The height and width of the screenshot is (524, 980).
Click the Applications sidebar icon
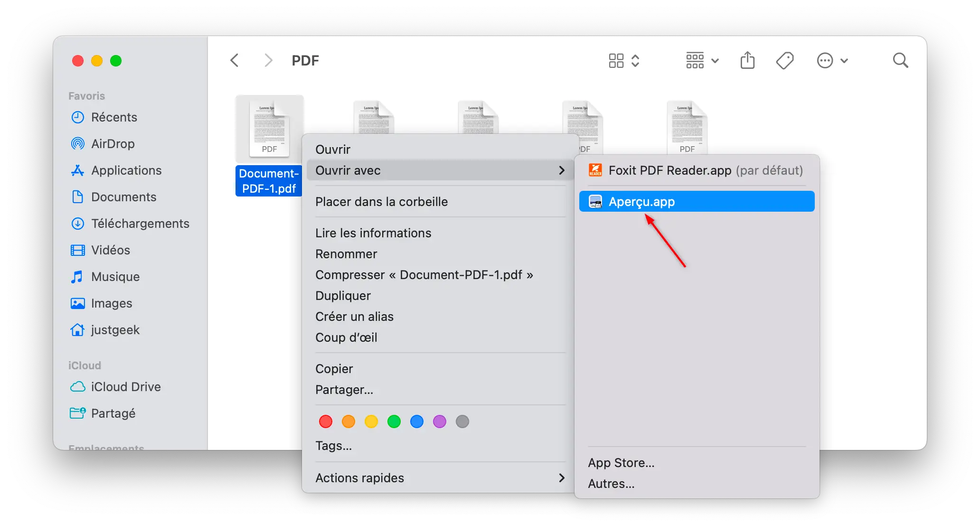pyautogui.click(x=78, y=170)
